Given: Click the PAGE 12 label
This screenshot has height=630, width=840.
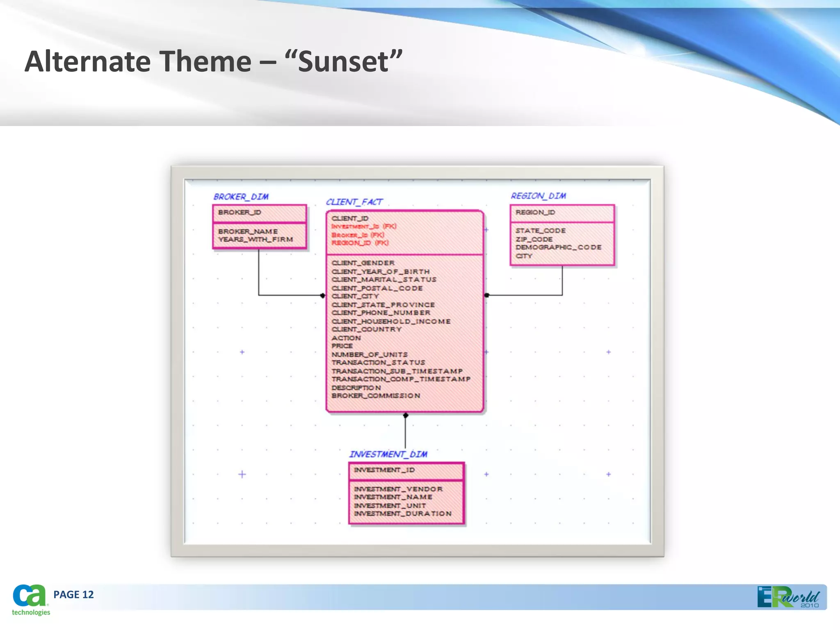Looking at the screenshot, I should pos(73,595).
